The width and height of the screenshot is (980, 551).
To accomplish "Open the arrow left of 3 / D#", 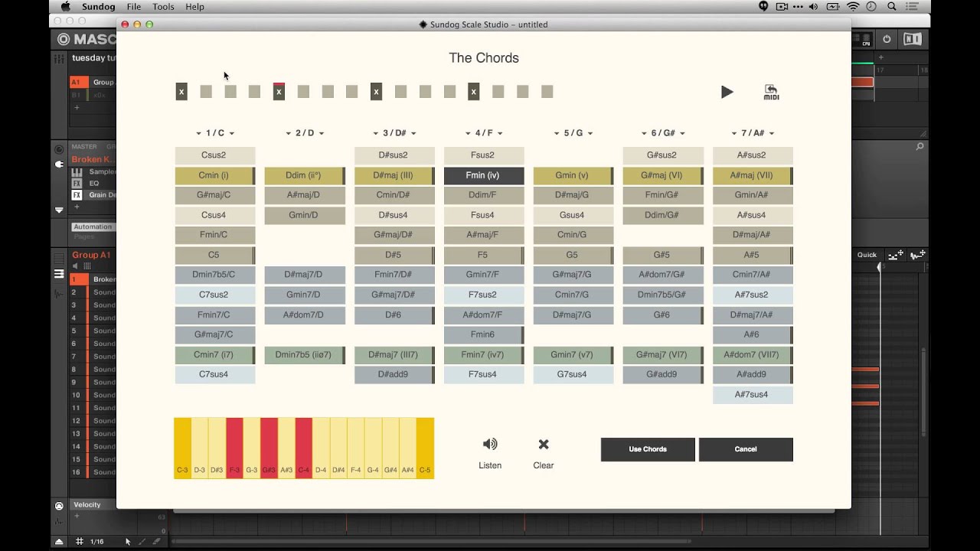I will [x=376, y=133].
